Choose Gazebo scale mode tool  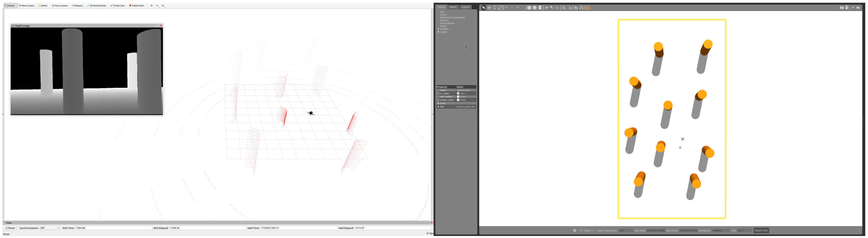tap(500, 8)
